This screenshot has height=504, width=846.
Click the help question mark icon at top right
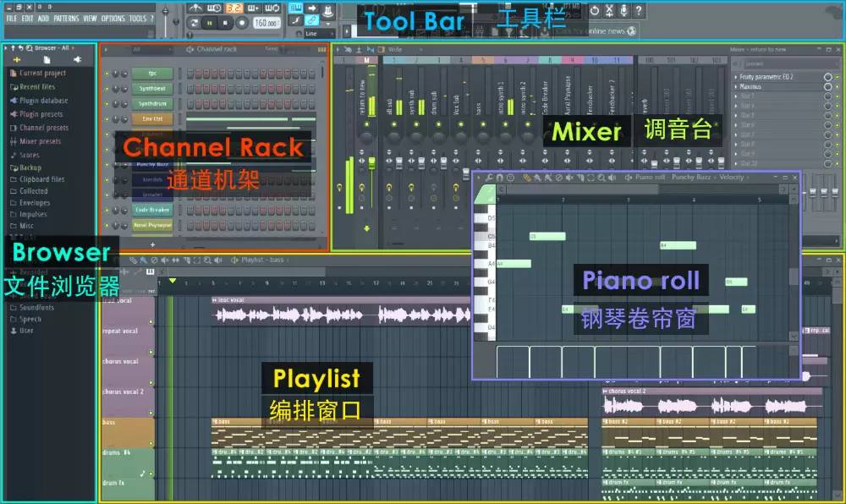640,8
